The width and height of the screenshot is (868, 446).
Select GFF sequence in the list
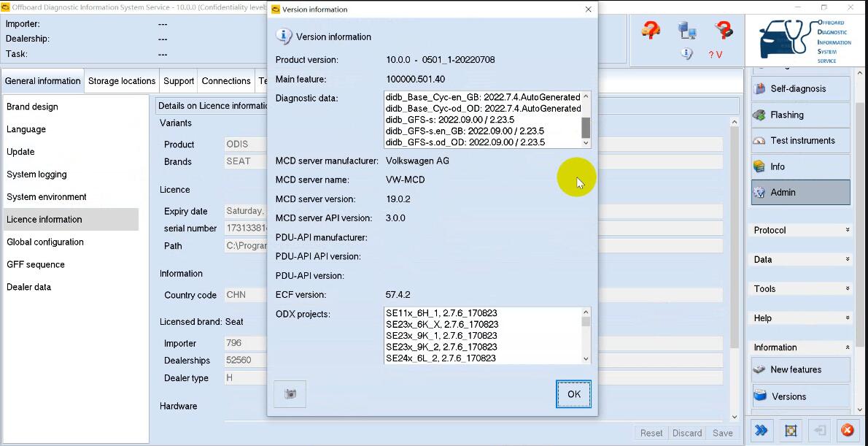pyautogui.click(x=71, y=265)
